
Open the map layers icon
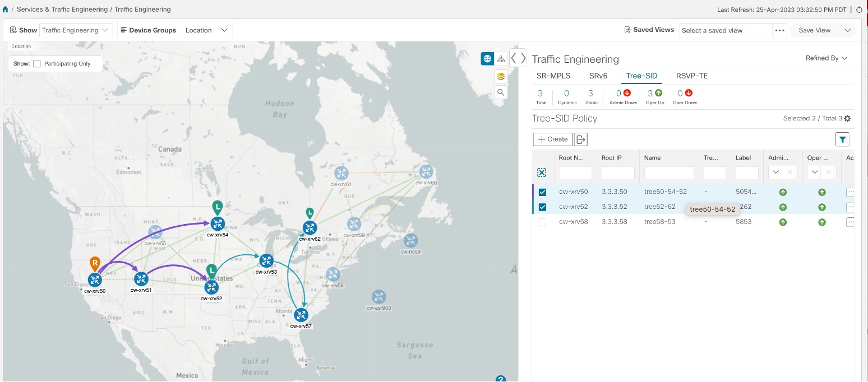click(500, 76)
